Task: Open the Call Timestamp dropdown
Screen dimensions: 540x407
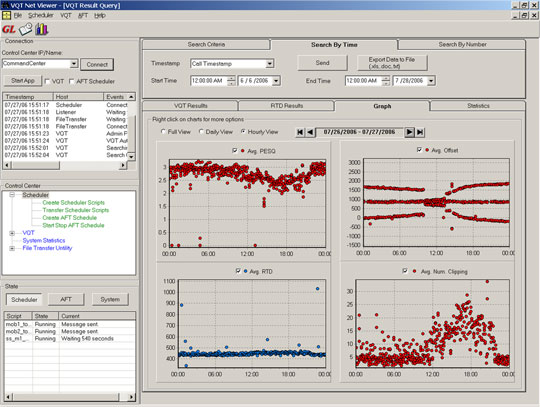Action: click(270, 64)
